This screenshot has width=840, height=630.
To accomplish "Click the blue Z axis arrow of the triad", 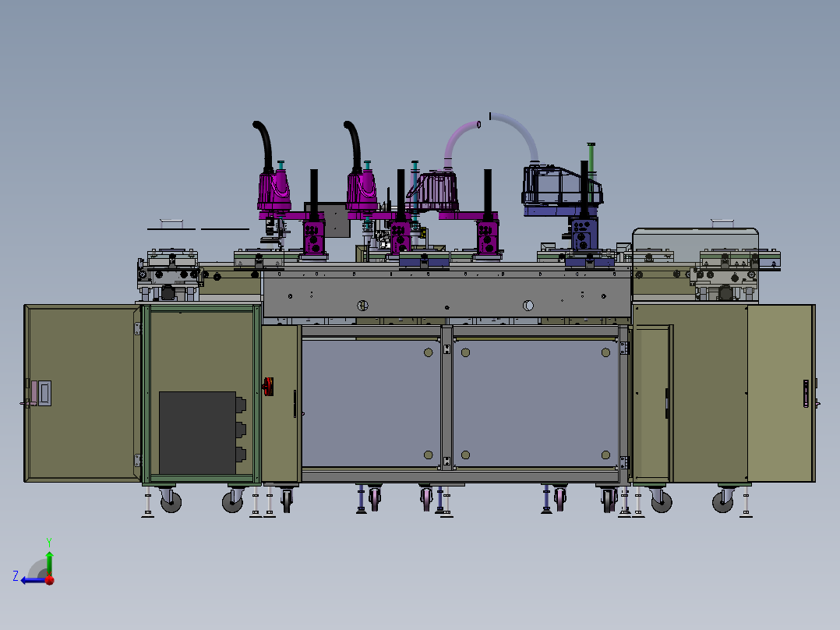I will [32, 580].
